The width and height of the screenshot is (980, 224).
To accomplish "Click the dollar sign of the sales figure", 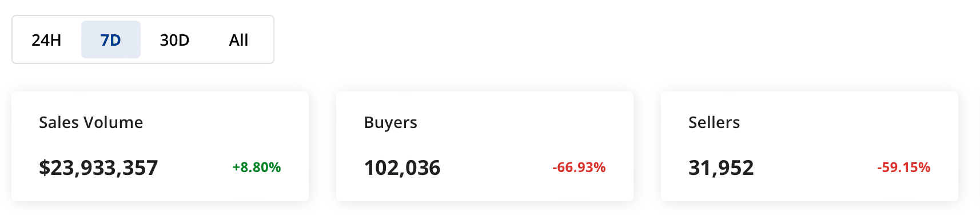I will 44,167.
